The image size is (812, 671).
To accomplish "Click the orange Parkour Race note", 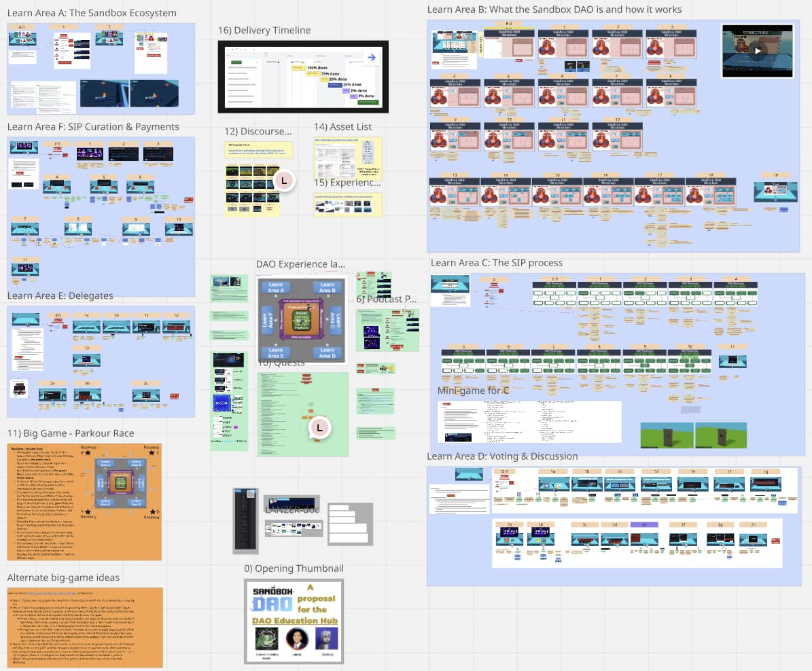I will [x=84, y=502].
